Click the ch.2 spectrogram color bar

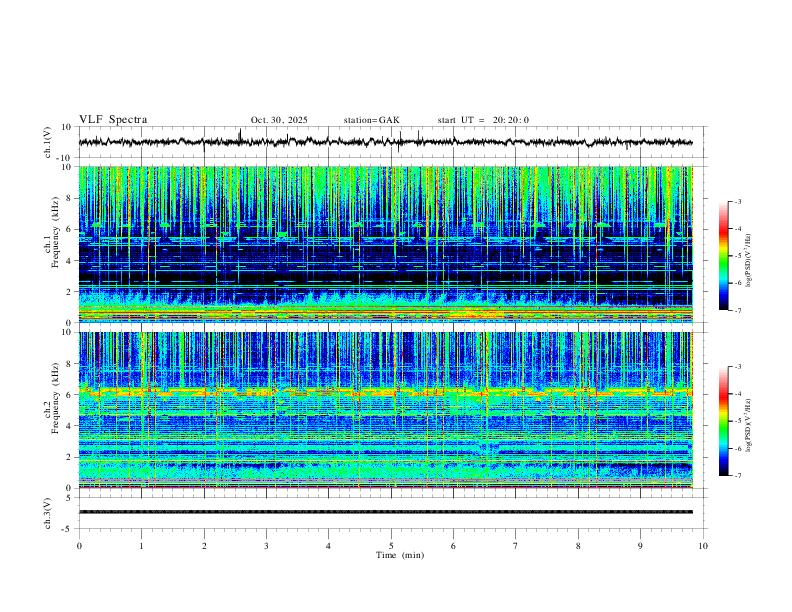click(724, 421)
